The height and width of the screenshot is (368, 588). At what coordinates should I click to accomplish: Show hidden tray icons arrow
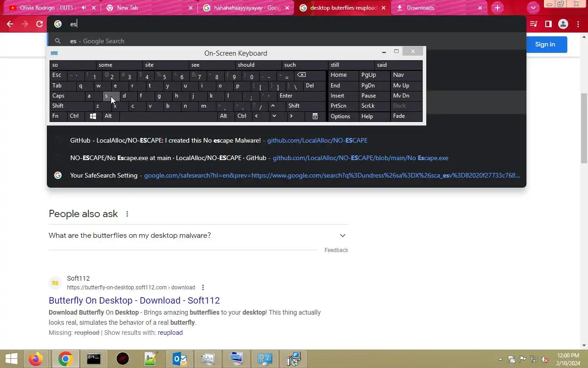pos(501,359)
